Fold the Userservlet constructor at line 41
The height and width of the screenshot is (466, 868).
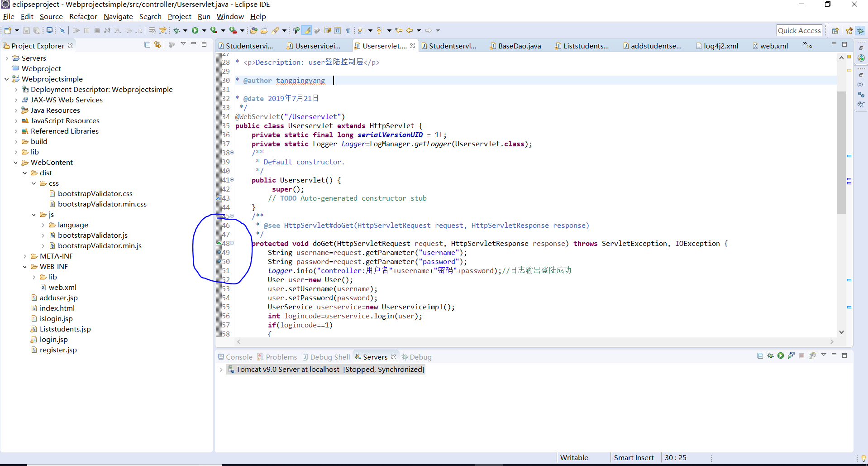point(232,180)
